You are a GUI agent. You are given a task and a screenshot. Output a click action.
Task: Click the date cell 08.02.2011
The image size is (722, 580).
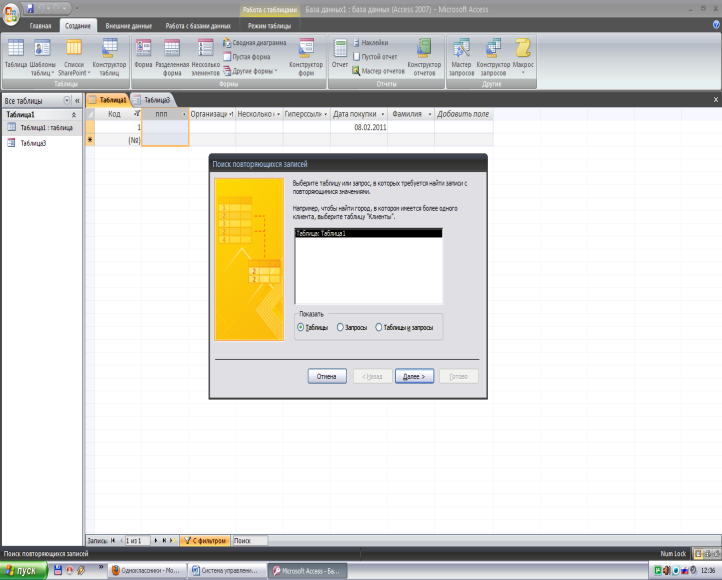click(359, 127)
